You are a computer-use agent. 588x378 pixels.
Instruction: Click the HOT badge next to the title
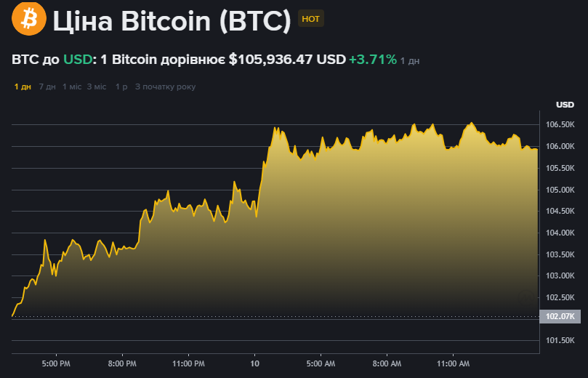click(310, 19)
